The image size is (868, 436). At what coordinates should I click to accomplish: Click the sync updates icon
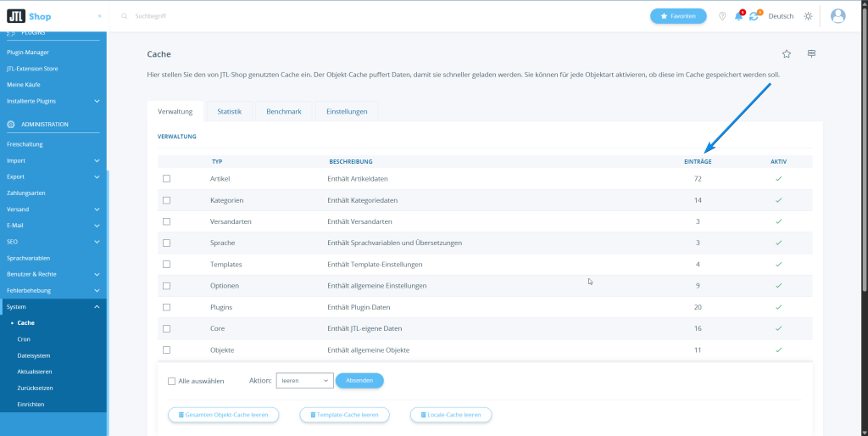[754, 16]
